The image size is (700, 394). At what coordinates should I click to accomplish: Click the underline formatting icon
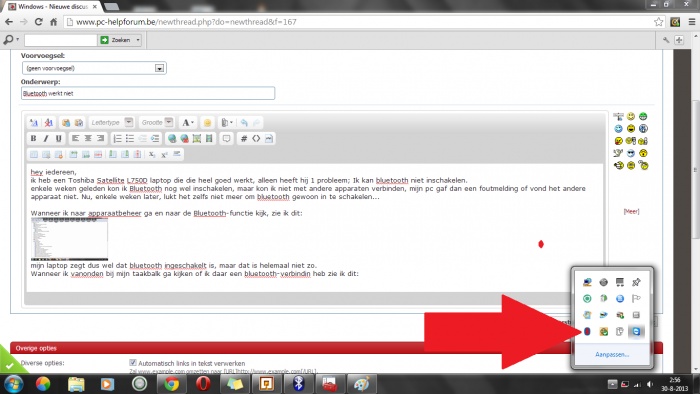point(58,139)
